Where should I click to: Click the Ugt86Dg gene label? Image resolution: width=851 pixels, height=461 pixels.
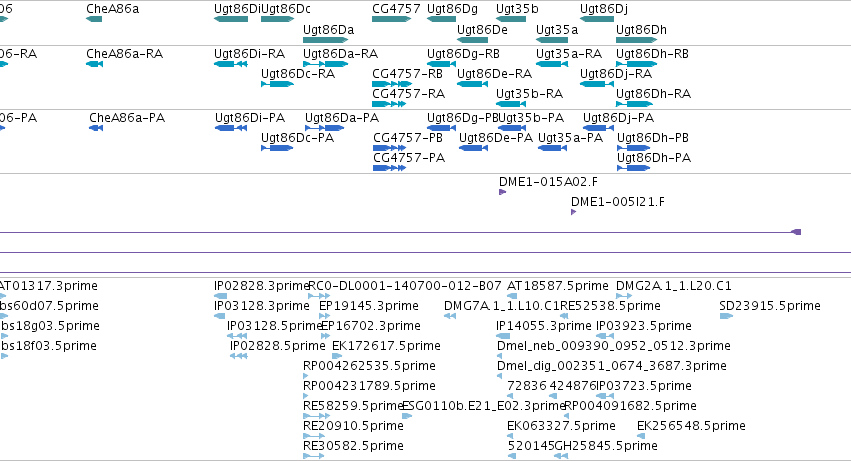coord(452,9)
